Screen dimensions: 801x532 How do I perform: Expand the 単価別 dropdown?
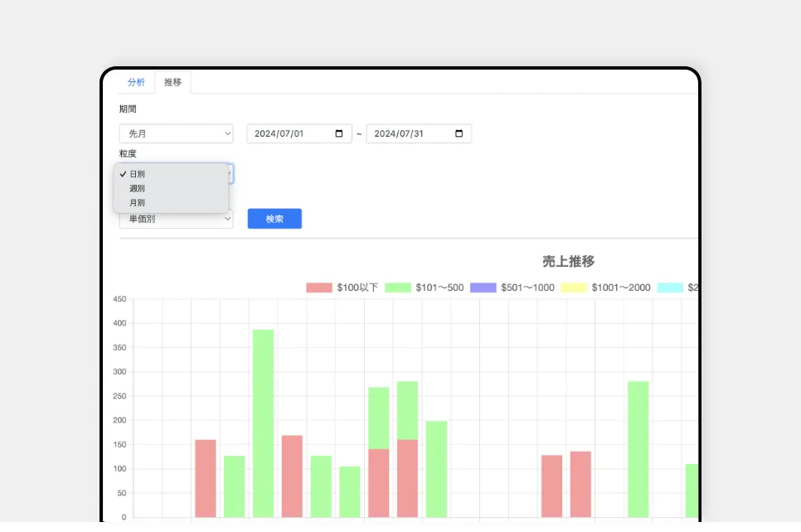[x=176, y=219]
